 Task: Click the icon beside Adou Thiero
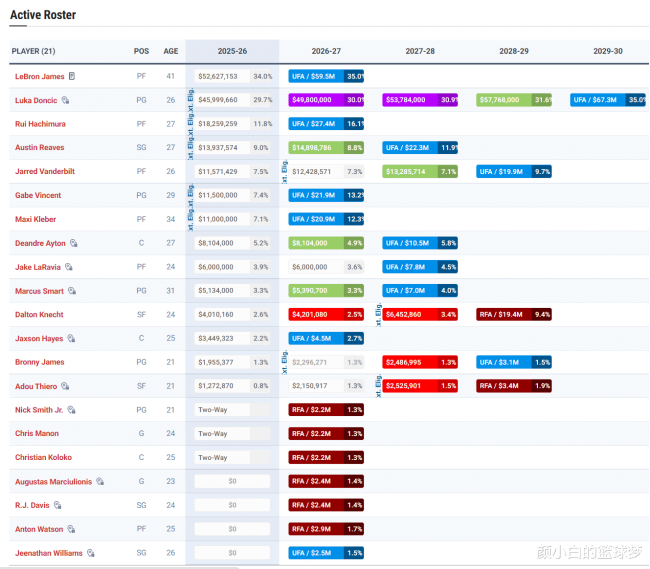(65, 386)
